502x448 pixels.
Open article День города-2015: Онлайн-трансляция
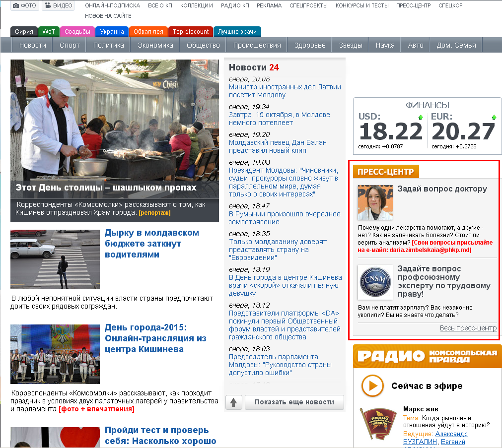(155, 338)
